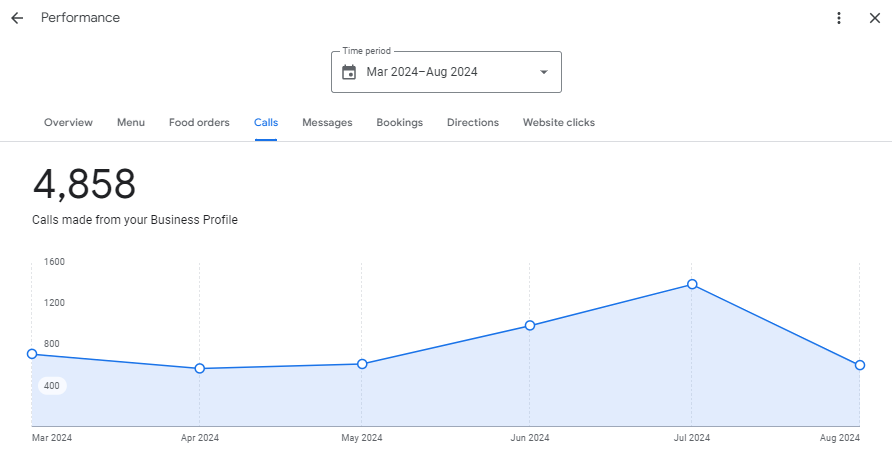Switch to Website clicks tab
892x472 pixels.
coord(558,123)
